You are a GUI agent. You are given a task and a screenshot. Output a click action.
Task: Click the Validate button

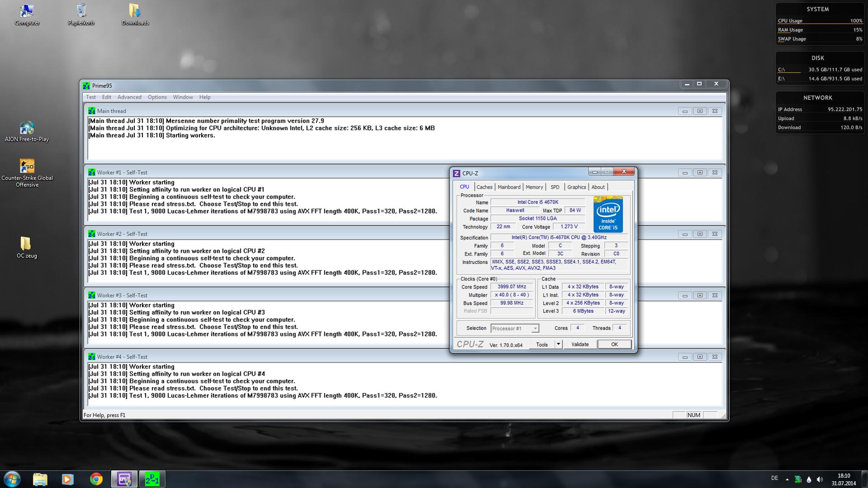[580, 345]
